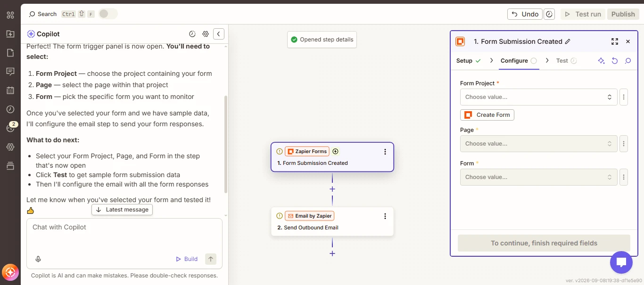The image size is (644, 285).
Task: Click the Undo button
Action: click(525, 14)
